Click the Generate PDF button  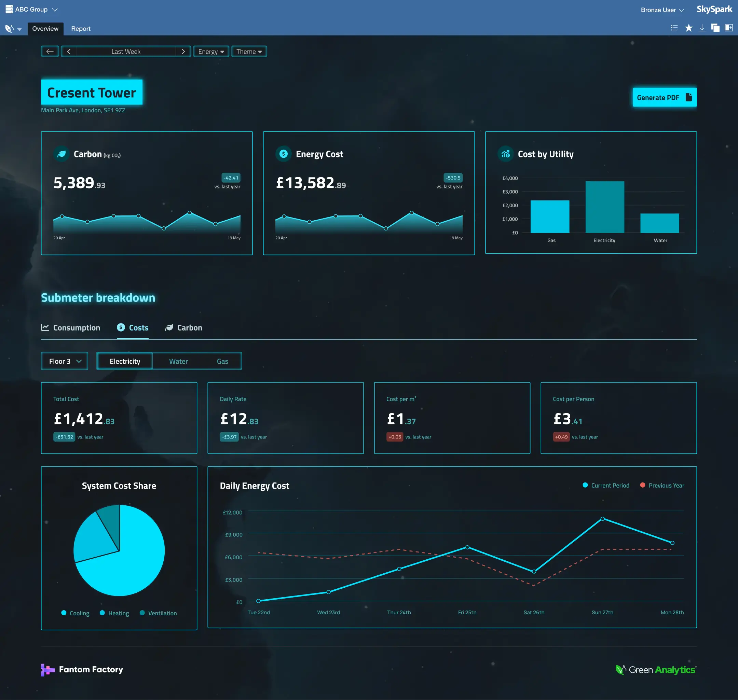(664, 97)
